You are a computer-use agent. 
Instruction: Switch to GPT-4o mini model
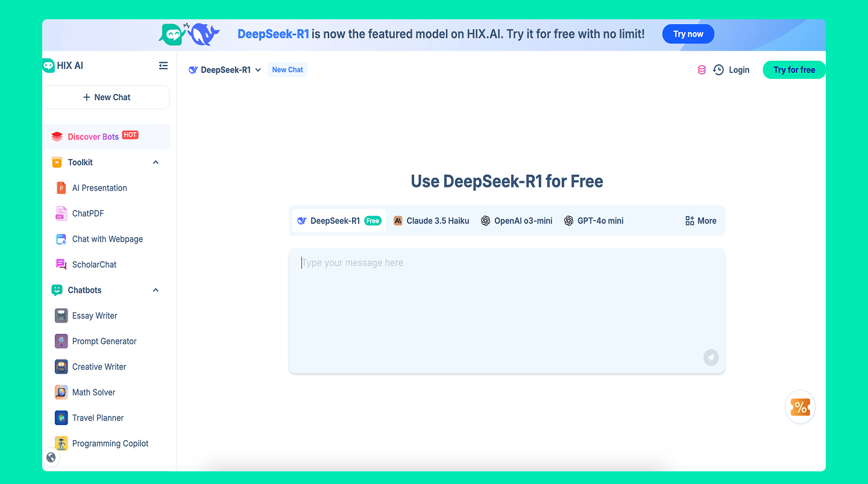tap(594, 221)
